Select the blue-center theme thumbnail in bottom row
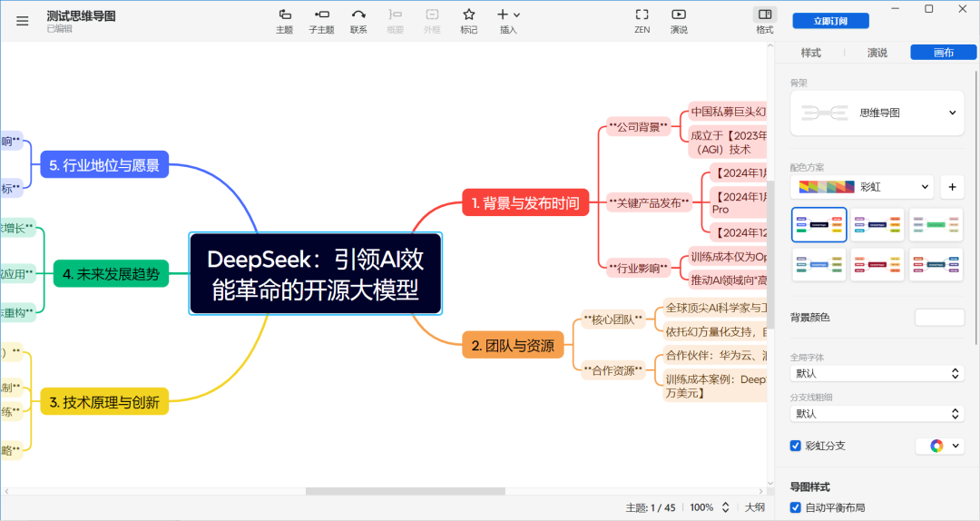Viewport: 980px width, 521px height. [x=818, y=264]
